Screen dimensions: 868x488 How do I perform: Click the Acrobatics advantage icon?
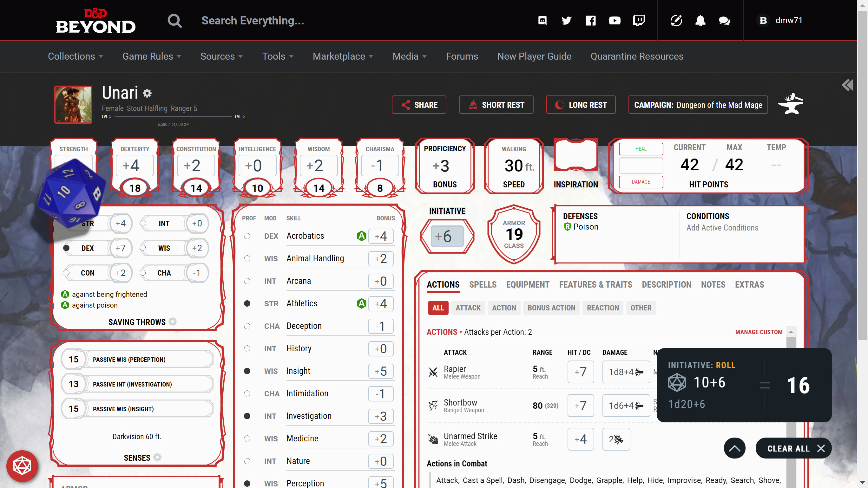[361, 236]
